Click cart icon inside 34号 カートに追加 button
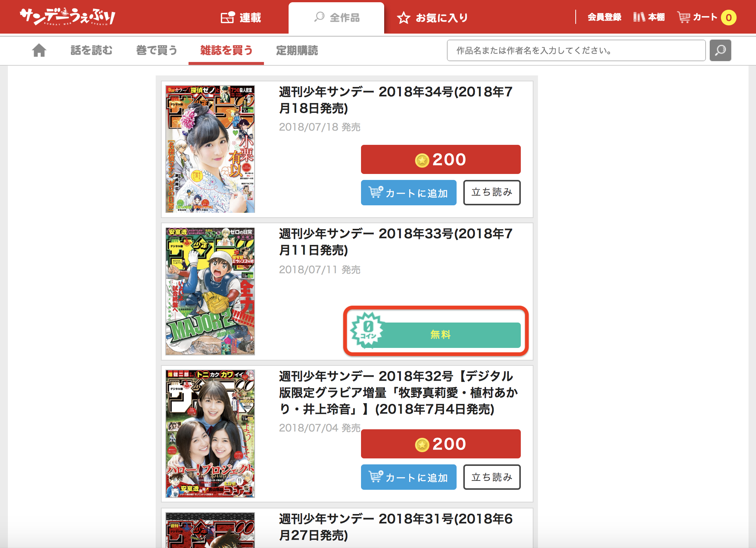The width and height of the screenshot is (756, 548). pos(376,192)
